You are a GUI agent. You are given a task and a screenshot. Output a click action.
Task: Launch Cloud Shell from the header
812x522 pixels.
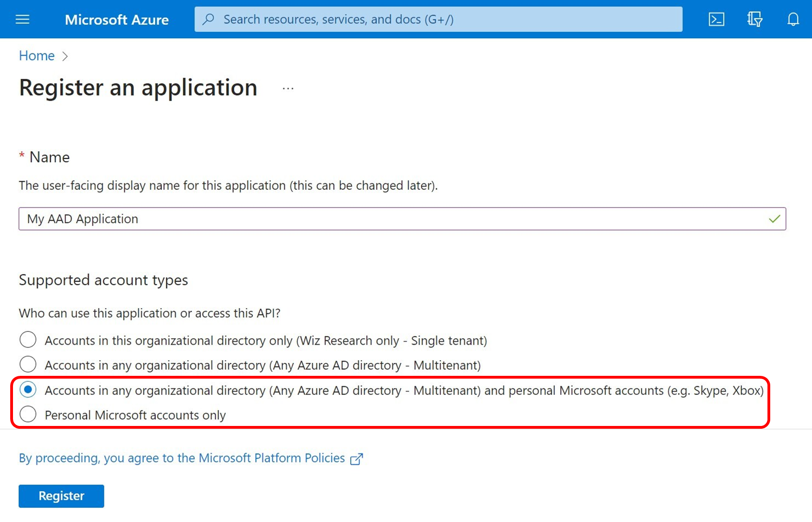point(716,19)
